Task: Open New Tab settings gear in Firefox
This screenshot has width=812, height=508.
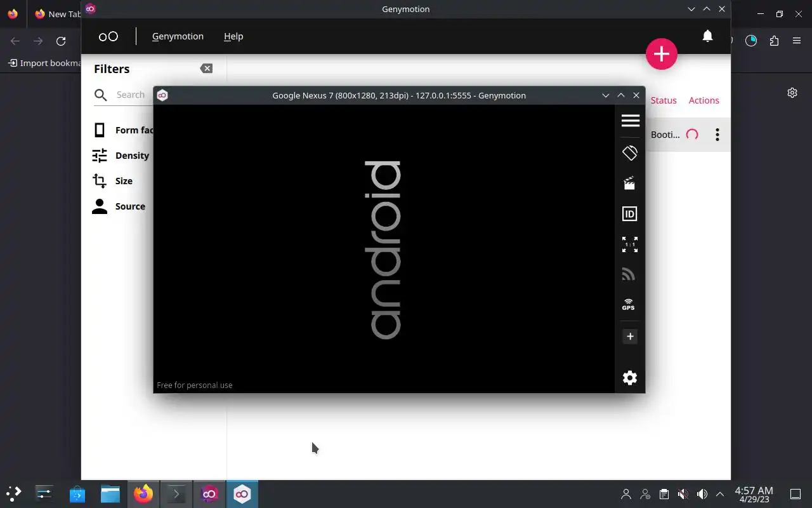Action: (792, 93)
